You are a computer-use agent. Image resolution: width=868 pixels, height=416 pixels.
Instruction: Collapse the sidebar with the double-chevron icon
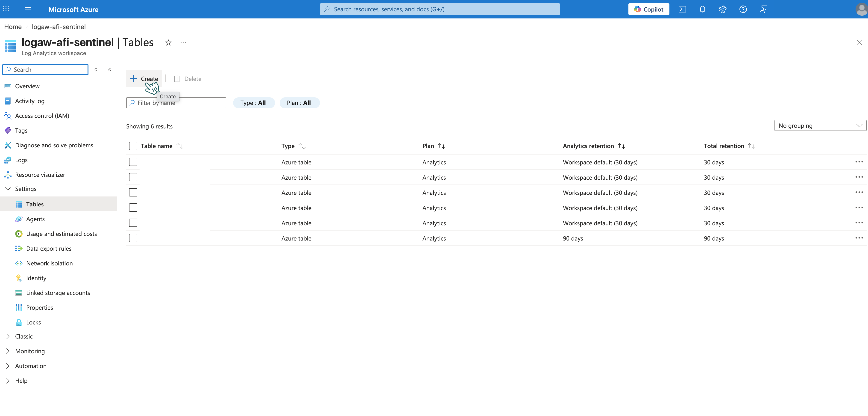coord(109,69)
